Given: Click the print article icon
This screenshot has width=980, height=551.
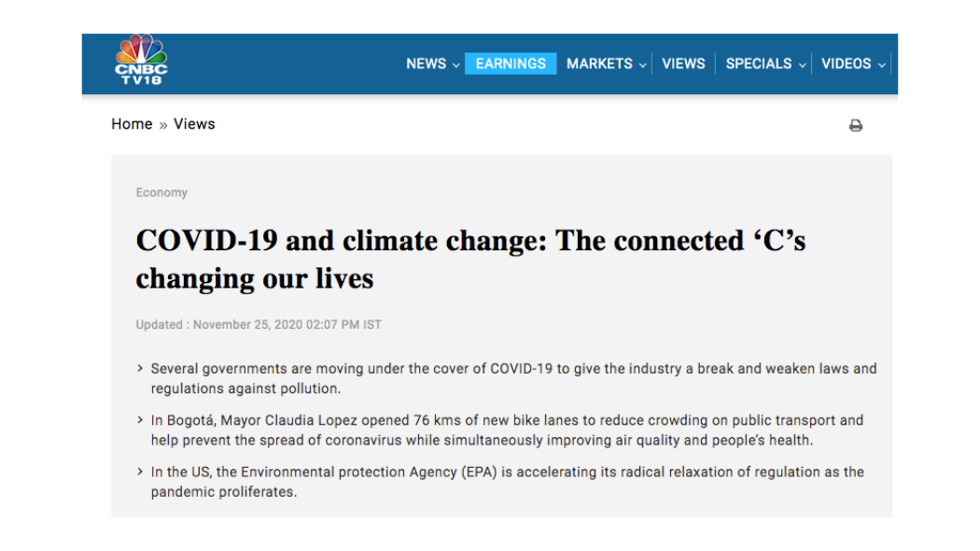Looking at the screenshot, I should click(x=855, y=126).
